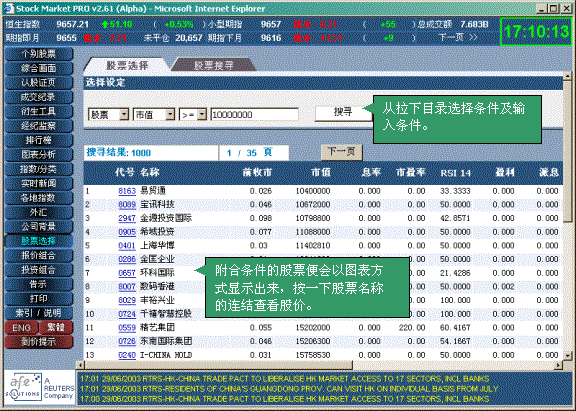Open the 股票 type dropdown
This screenshot has height=411, width=576.
[108, 115]
